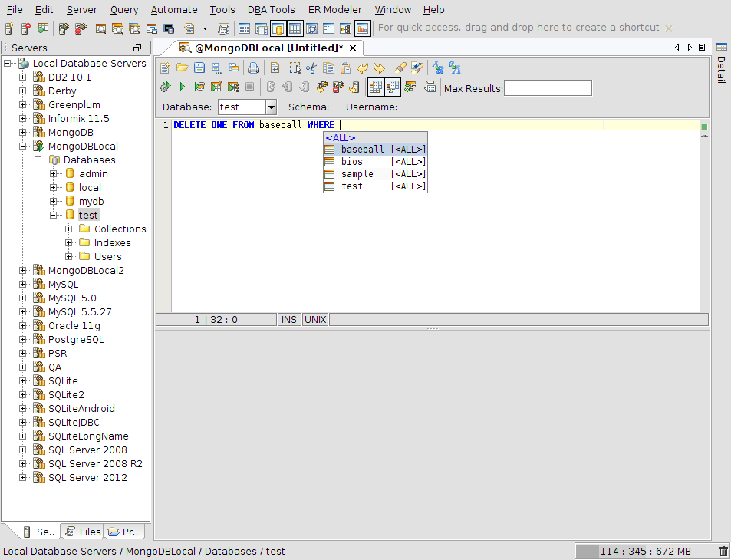Toggle the grid results view button
This screenshot has width=731, height=560.
coord(375,87)
